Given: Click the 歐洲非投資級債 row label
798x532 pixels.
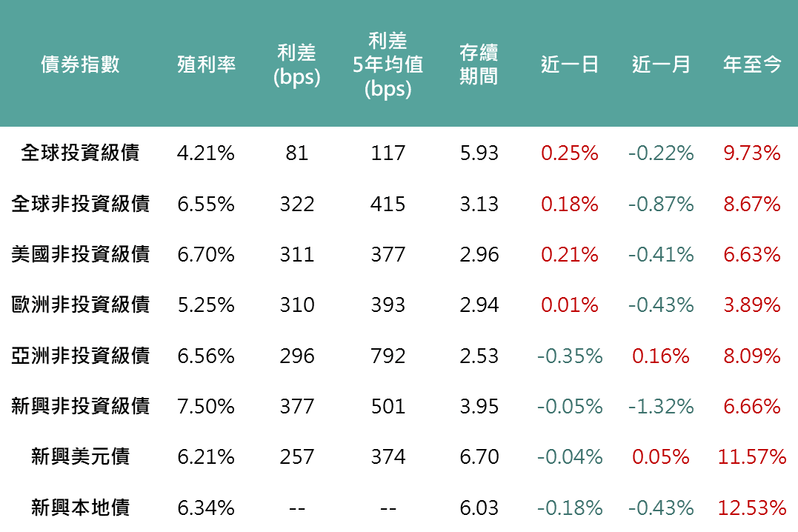Looking at the screenshot, I should [x=80, y=305].
